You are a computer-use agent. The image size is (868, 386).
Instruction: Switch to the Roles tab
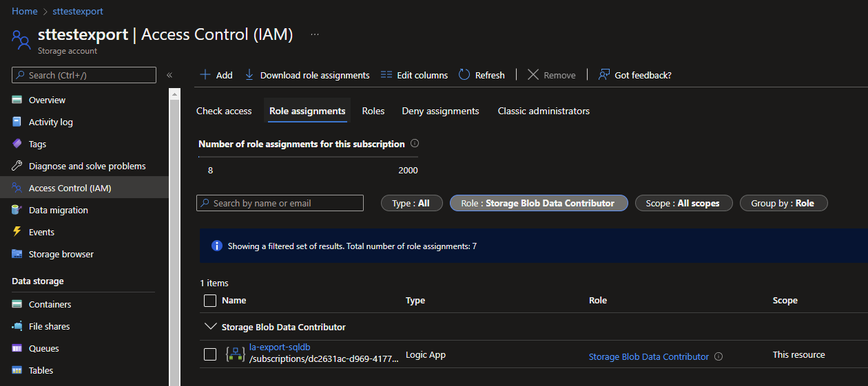[373, 111]
